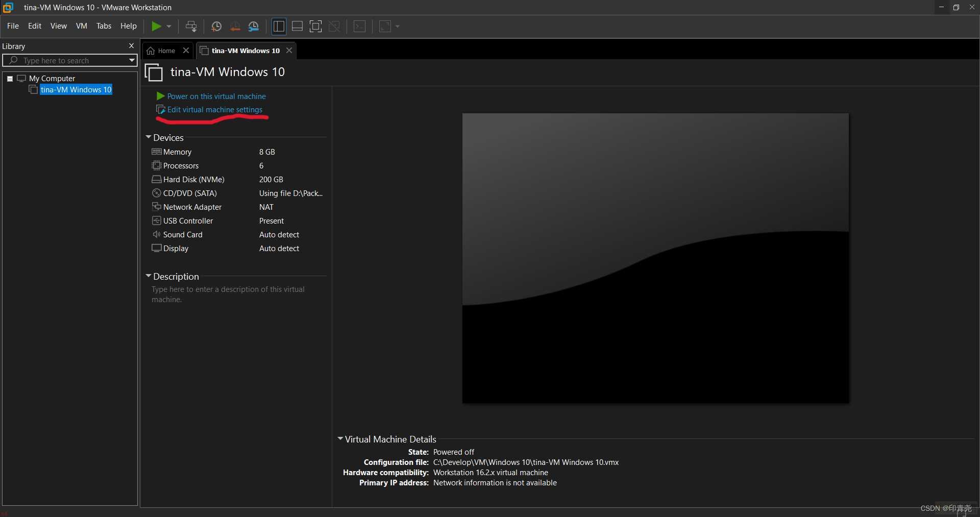Viewport: 980px width, 517px height.
Task: Open the Edit menu
Action: [x=35, y=26]
